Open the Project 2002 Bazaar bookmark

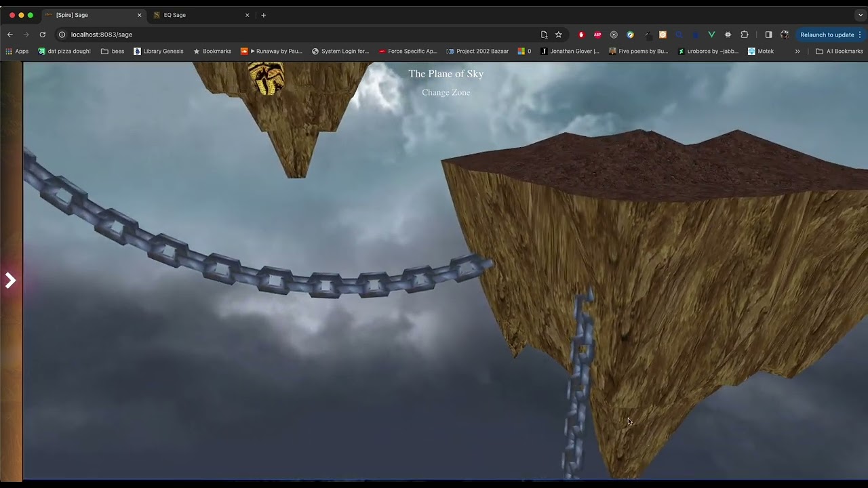coord(477,51)
